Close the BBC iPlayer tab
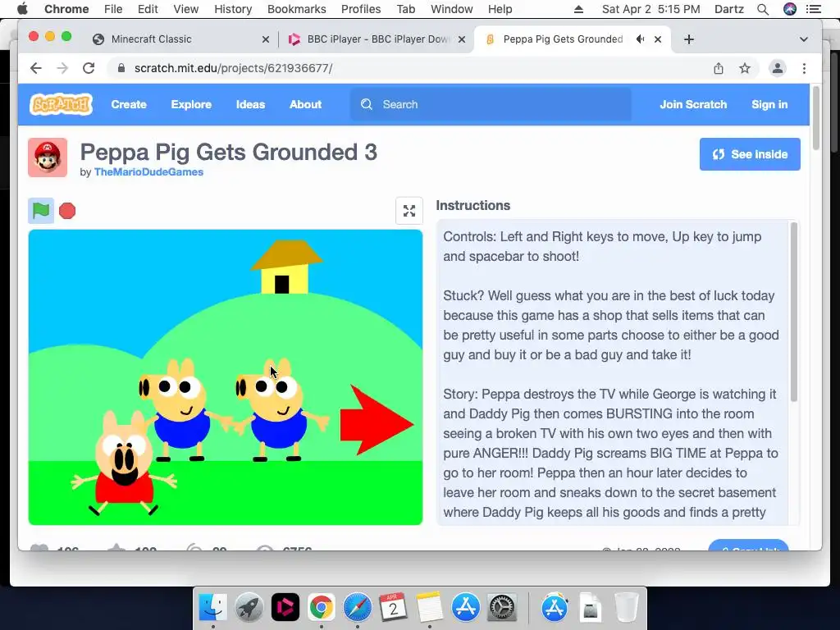The image size is (840, 630). [x=462, y=39]
